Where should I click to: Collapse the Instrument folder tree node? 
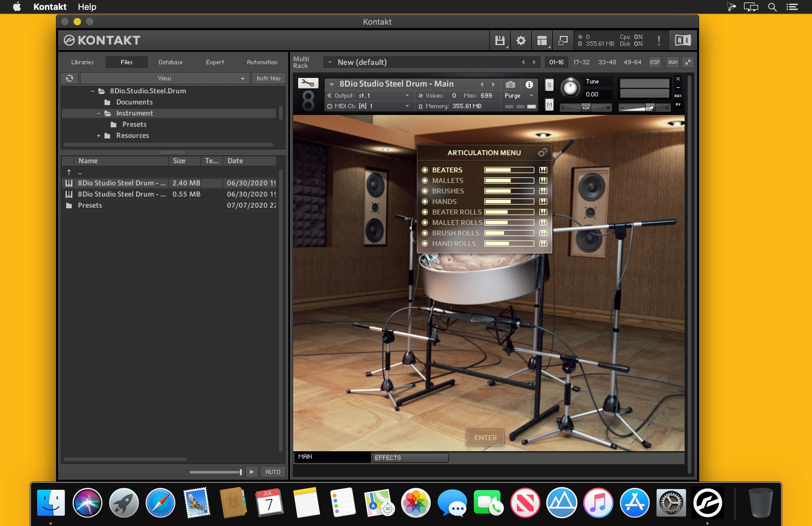(99, 113)
